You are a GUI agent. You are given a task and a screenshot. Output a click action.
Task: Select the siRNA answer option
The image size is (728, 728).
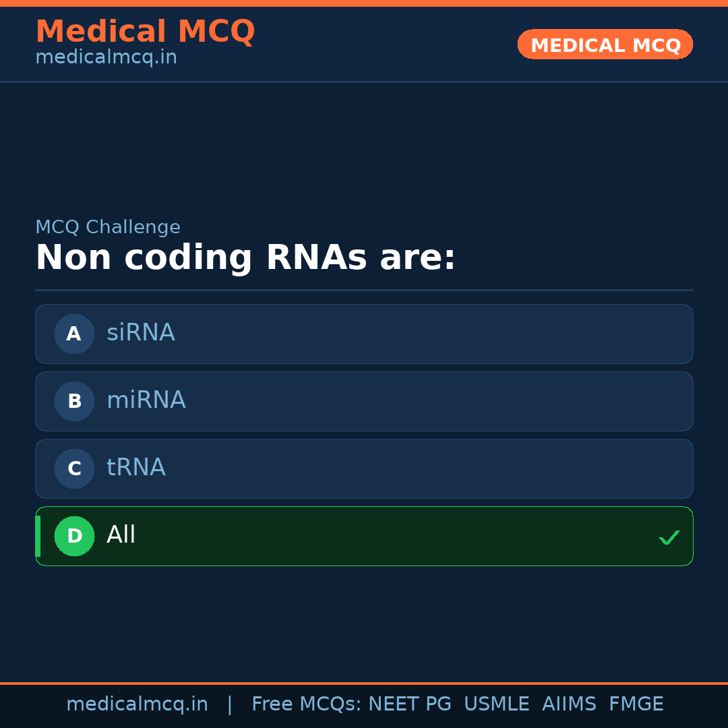pyautogui.click(x=364, y=334)
